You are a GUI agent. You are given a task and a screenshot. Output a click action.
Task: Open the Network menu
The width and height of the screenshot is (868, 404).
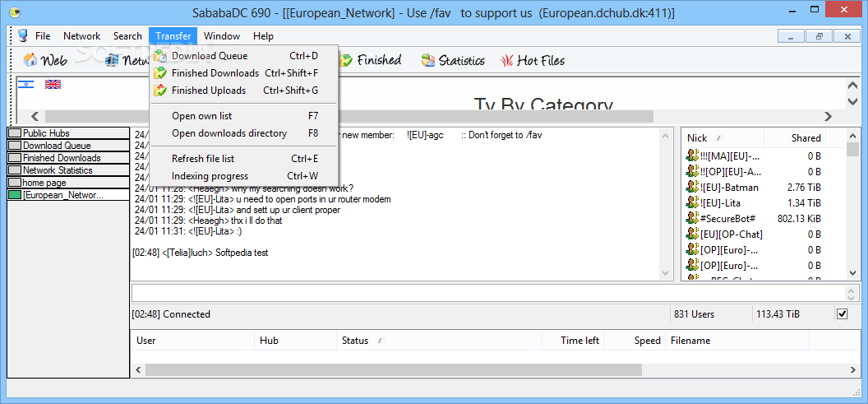click(82, 36)
